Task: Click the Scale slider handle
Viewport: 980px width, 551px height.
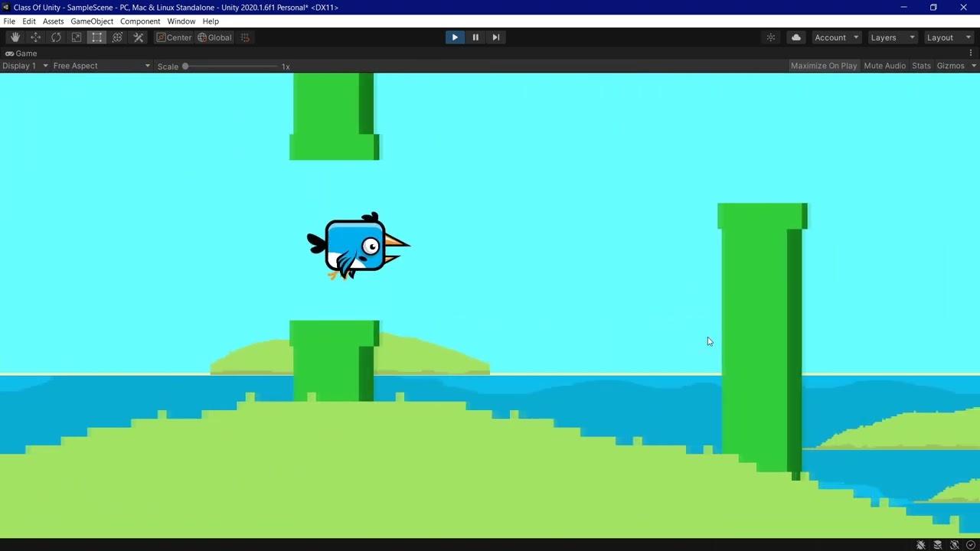Action: pyautogui.click(x=185, y=67)
